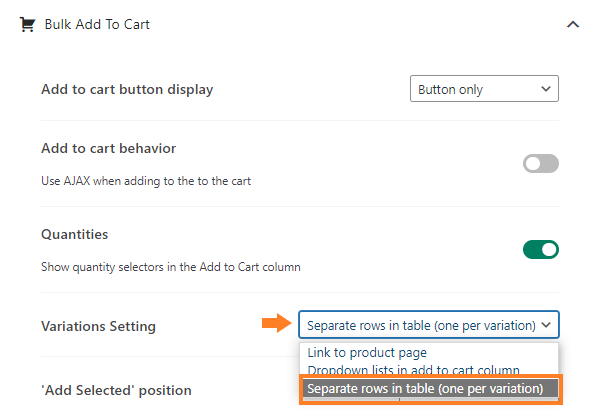Collapse the Bulk Add To Cart section
Image resolution: width=597 pixels, height=420 pixels.
point(573,25)
